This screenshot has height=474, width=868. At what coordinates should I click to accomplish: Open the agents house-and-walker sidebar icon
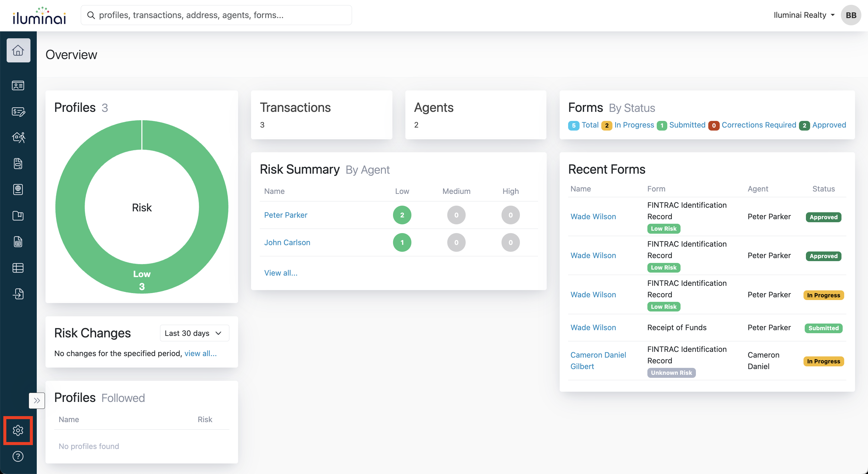[18, 137]
